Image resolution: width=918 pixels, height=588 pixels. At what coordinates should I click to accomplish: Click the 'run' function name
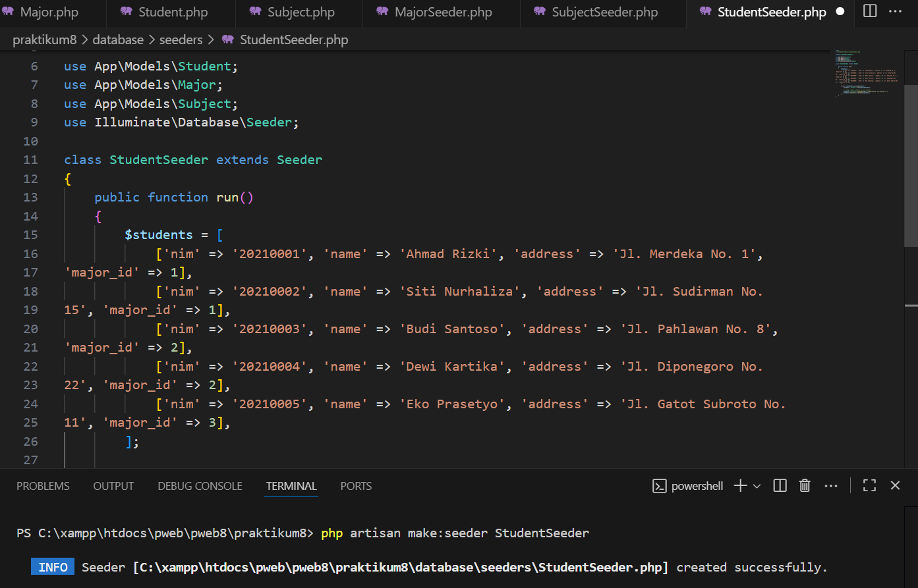pos(227,198)
